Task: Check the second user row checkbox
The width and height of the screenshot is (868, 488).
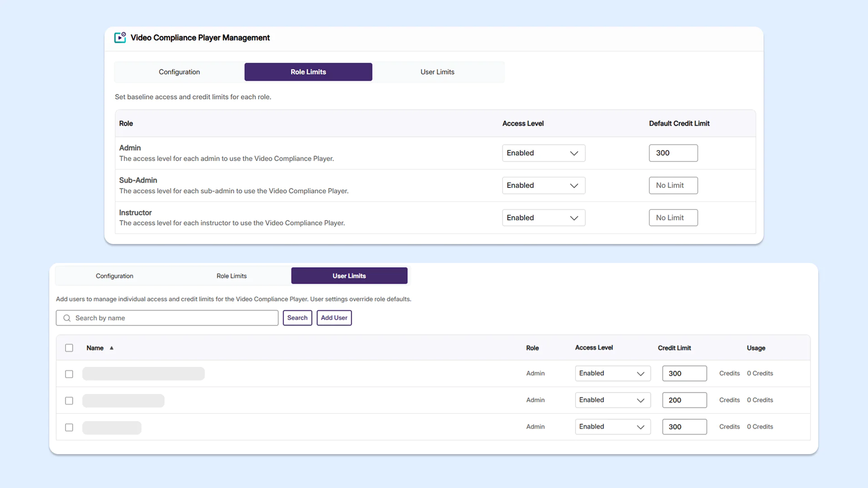Action: pyautogui.click(x=69, y=401)
